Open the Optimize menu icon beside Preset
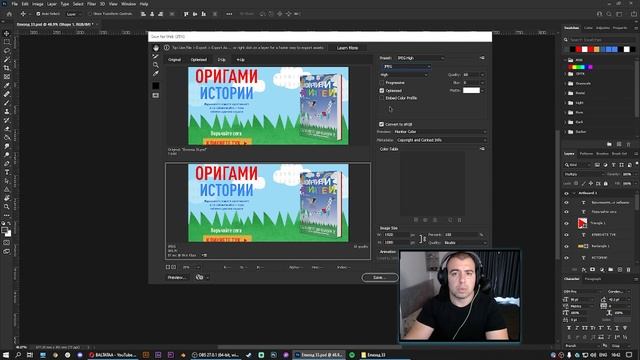Viewport: 640px width, 360px height. [482, 58]
